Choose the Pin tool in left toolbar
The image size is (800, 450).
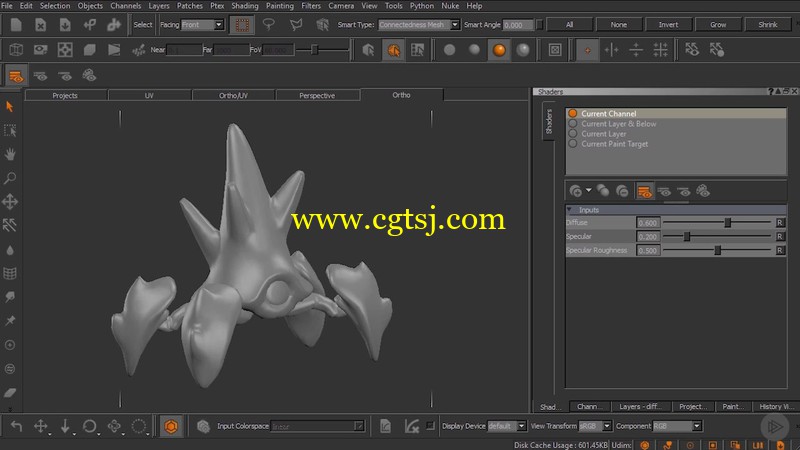[x=10, y=320]
